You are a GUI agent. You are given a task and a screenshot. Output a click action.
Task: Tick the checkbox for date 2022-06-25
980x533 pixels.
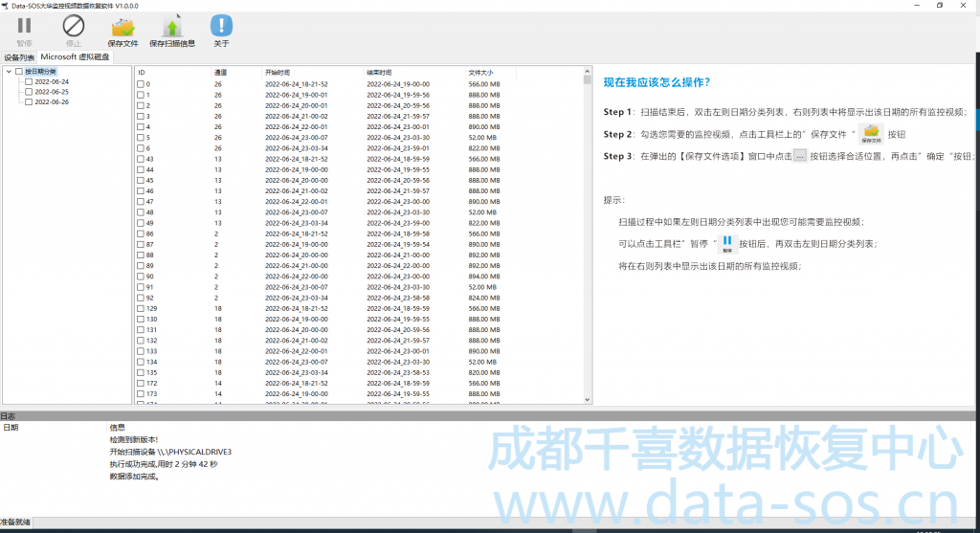pyautogui.click(x=29, y=92)
